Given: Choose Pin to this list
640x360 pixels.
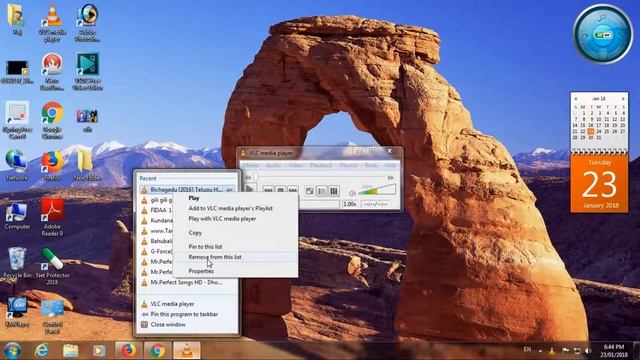Looking at the screenshot, I should coord(236,247).
